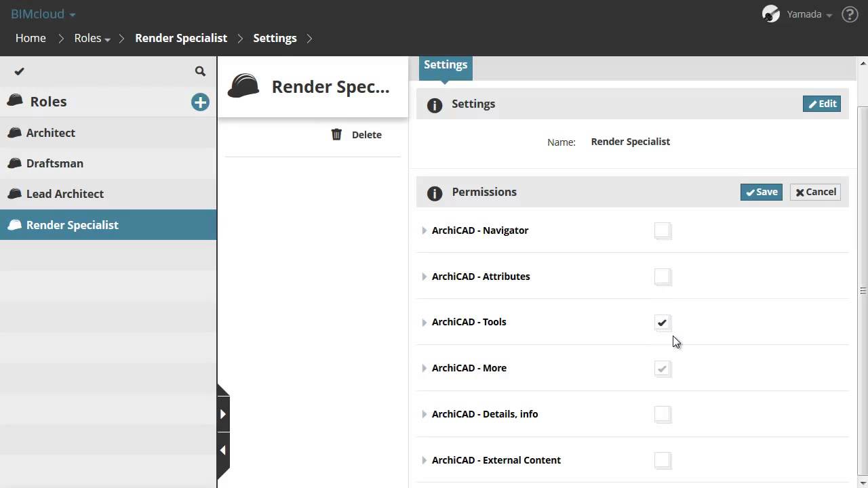
Task: Click the checkmark icon above Roles list
Action: coord(20,71)
